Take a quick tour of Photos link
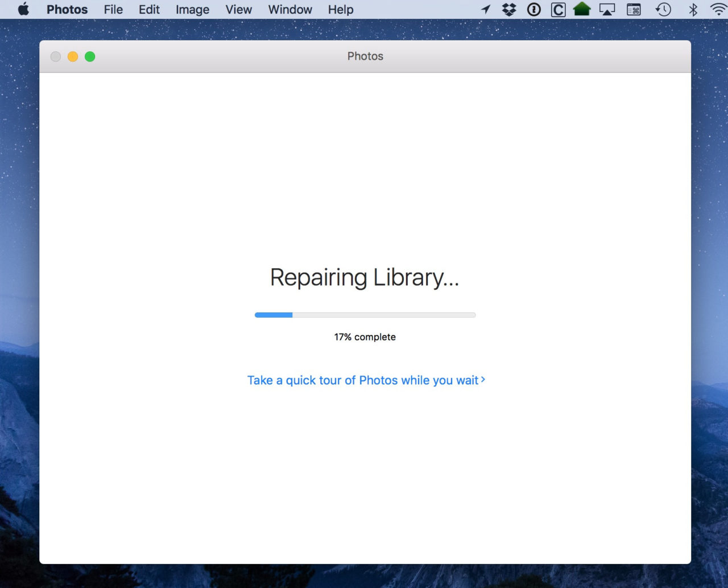 (366, 380)
